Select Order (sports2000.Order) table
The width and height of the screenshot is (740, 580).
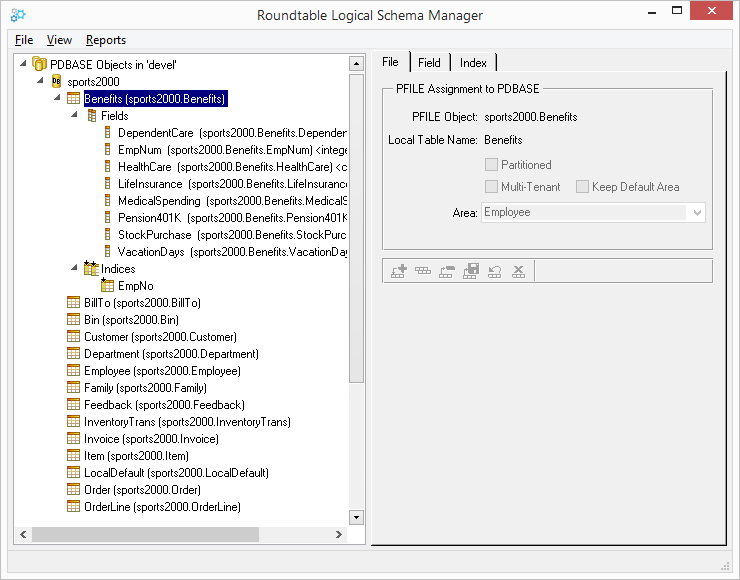142,489
